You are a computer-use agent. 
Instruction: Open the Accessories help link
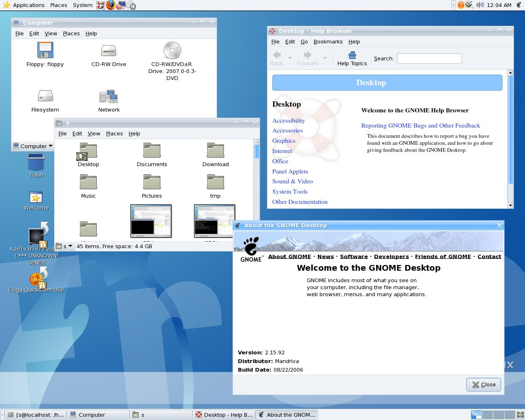[x=288, y=130]
